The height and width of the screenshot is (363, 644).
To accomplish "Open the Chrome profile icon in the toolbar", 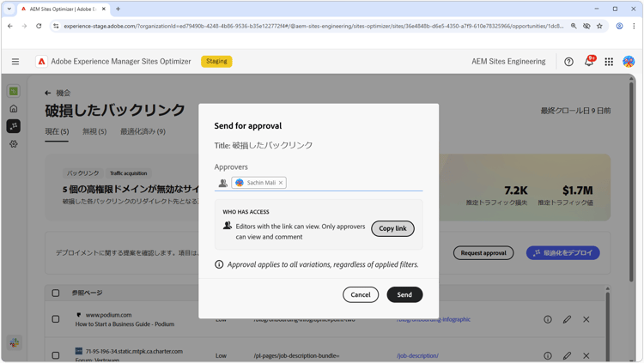I will tap(619, 26).
